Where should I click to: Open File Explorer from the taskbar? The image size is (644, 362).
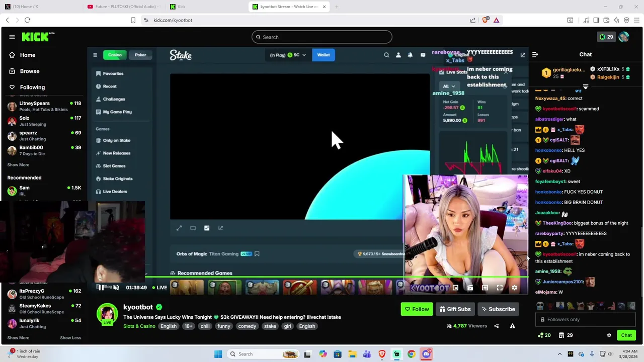click(352, 354)
